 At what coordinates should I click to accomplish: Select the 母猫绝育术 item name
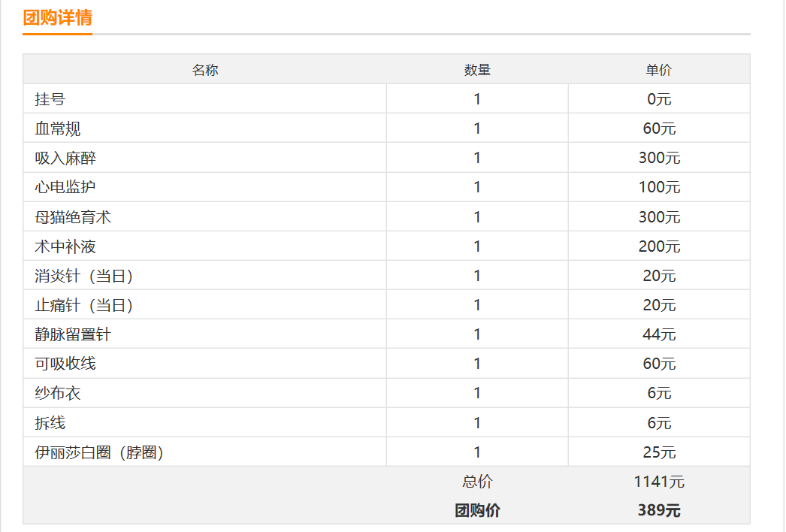(73, 217)
